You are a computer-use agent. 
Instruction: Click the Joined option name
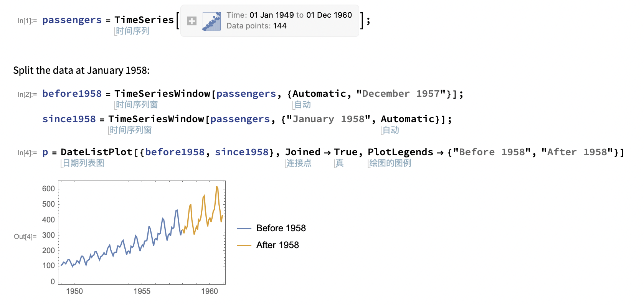pyautogui.click(x=302, y=152)
